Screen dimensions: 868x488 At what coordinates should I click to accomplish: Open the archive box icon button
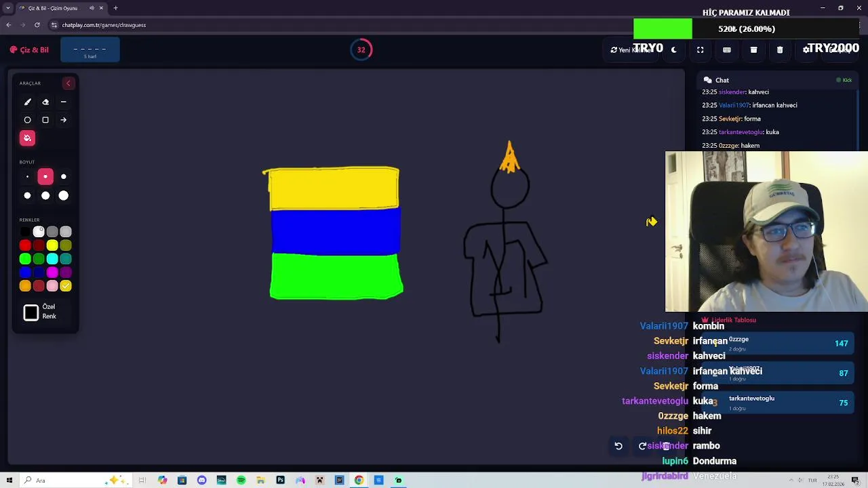click(x=753, y=49)
